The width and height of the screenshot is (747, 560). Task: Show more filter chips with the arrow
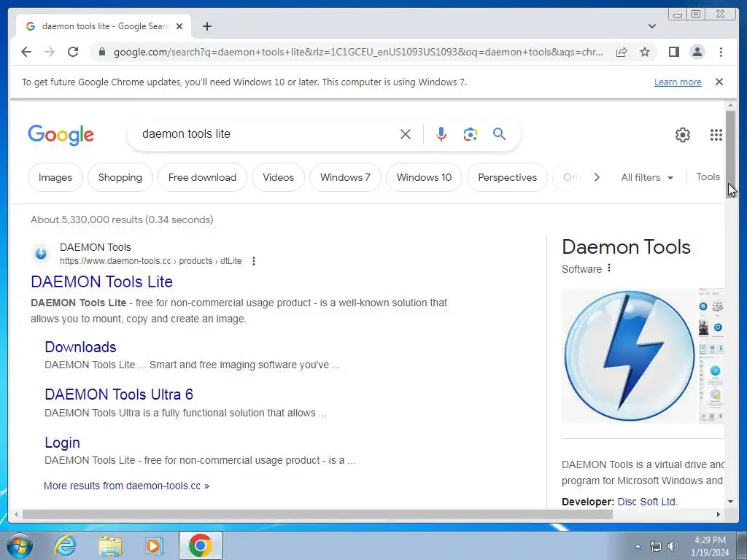tap(597, 177)
